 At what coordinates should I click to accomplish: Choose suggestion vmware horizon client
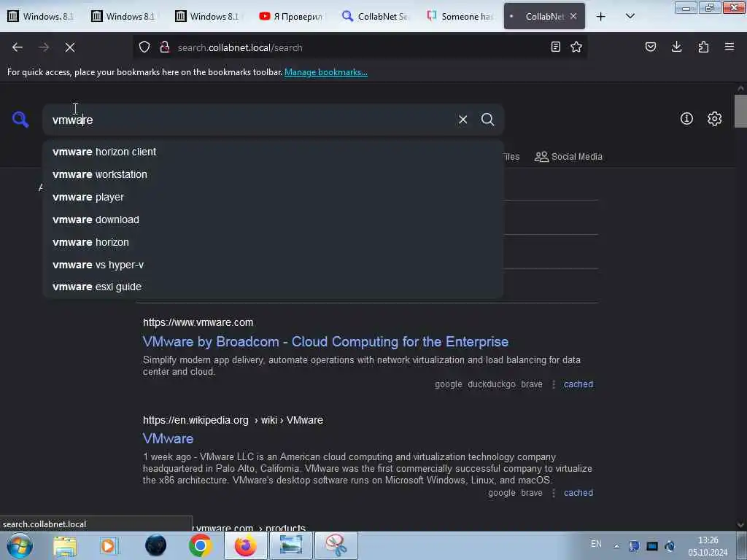[273, 152]
